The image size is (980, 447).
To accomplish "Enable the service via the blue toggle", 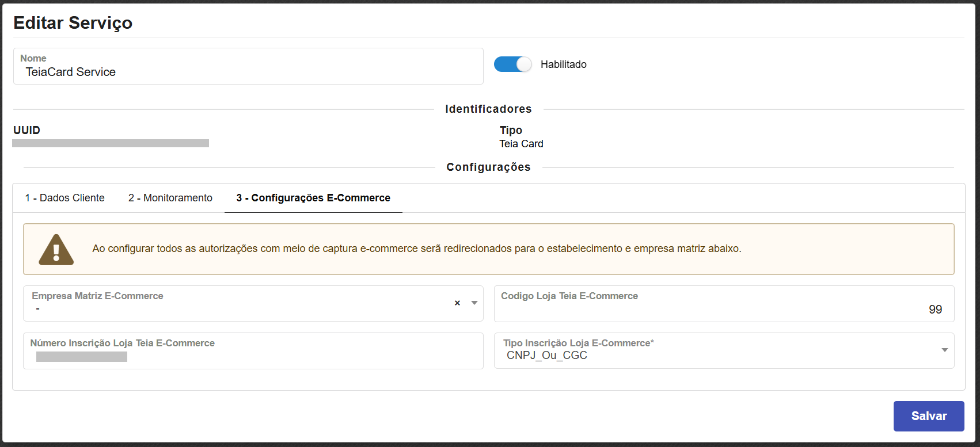I will [x=512, y=64].
